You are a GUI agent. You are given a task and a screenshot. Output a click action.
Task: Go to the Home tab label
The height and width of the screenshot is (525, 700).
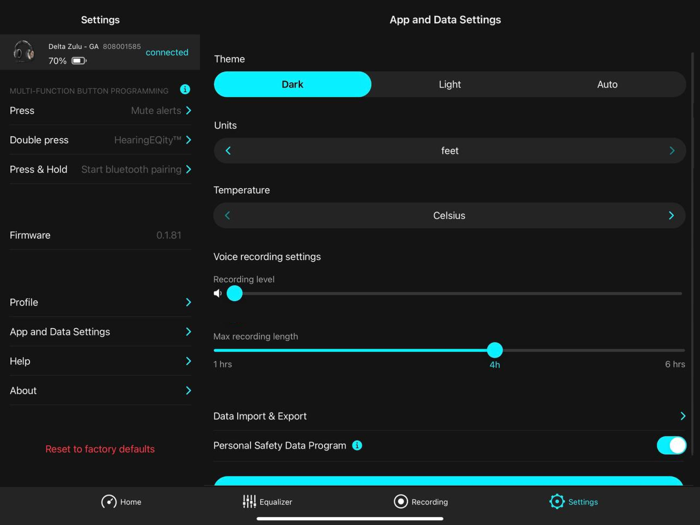pos(131,502)
